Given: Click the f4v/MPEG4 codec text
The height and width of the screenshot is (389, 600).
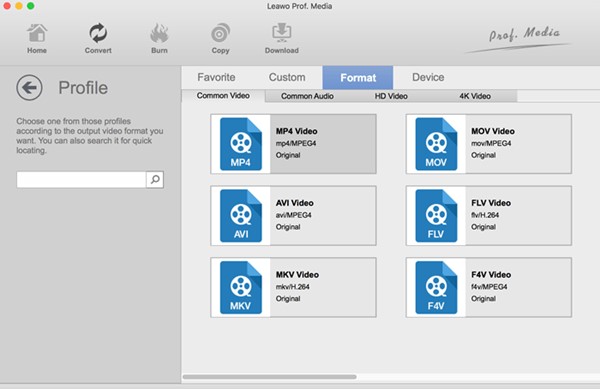Looking at the screenshot, I should [489, 287].
